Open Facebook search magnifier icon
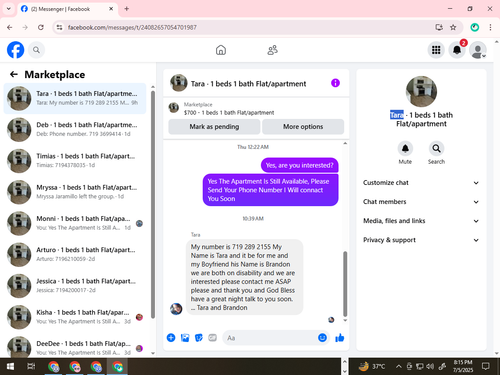The width and height of the screenshot is (500, 375). pyautogui.click(x=36, y=50)
